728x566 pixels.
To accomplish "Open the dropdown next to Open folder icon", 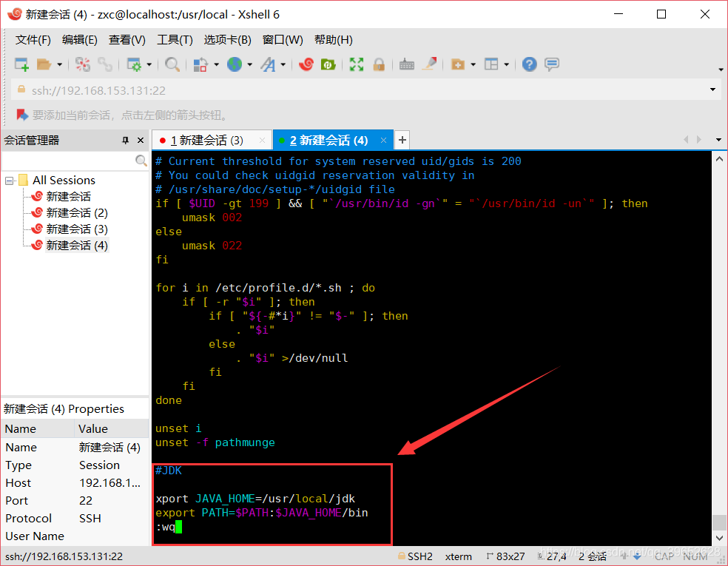I will point(59,64).
